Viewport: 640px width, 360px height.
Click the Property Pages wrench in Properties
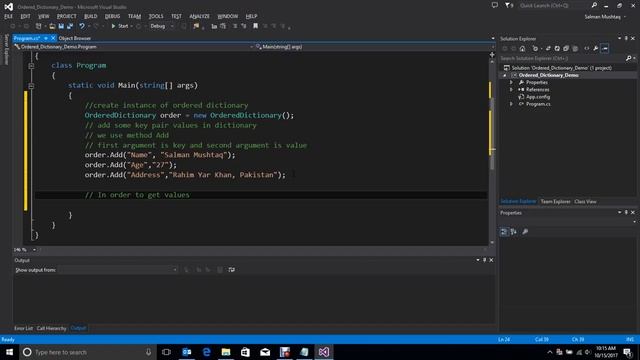pyautogui.click(x=525, y=232)
